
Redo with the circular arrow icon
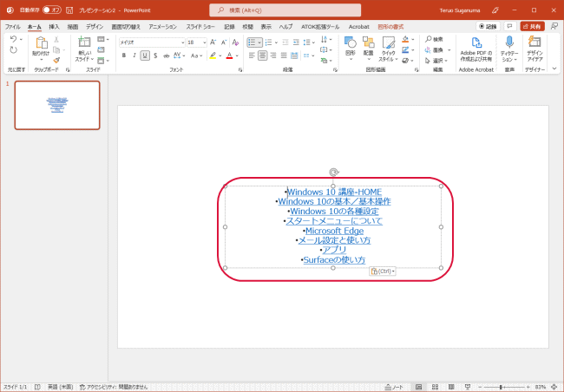point(13,50)
